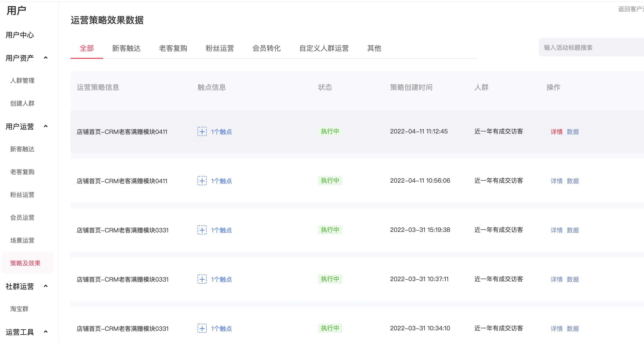Click touchpoint icon in 10:37:11 row

pyautogui.click(x=202, y=279)
